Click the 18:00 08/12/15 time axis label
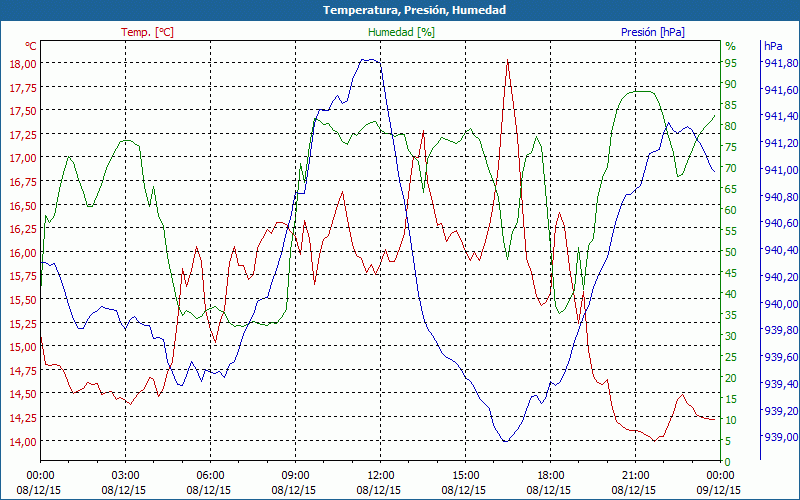Image resolution: width=800 pixels, height=500 pixels. pyautogui.click(x=549, y=483)
